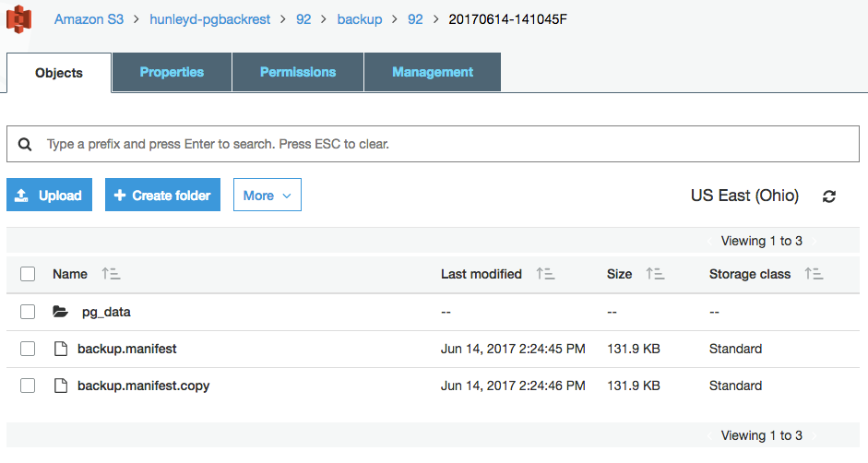Click the Amazon S3 logo icon
The image size is (868, 463).
[18, 19]
